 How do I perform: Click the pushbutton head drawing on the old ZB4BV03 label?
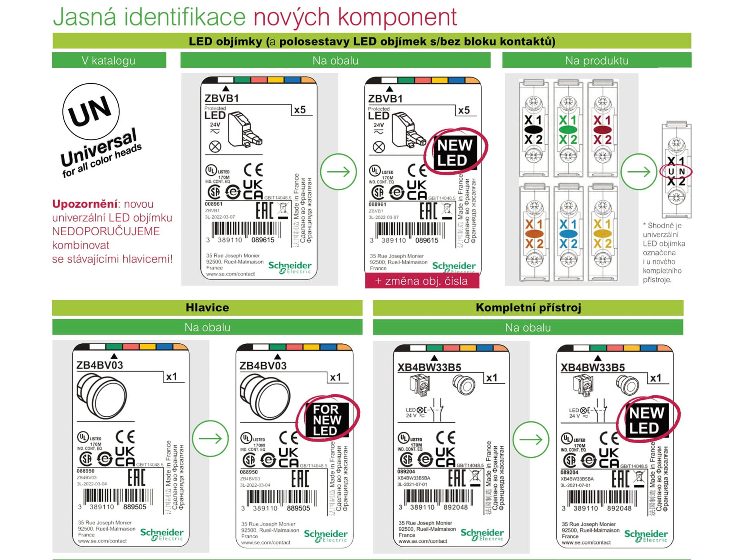click(x=102, y=396)
